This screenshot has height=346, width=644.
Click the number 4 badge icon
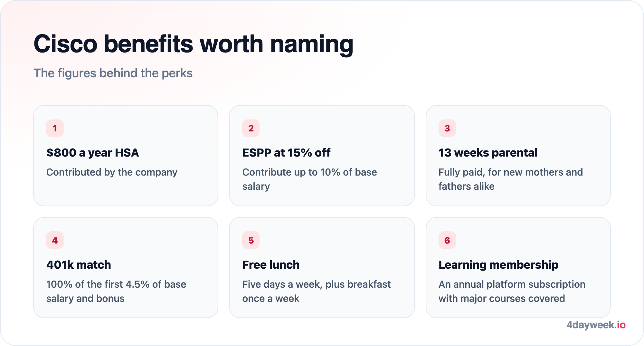click(55, 240)
